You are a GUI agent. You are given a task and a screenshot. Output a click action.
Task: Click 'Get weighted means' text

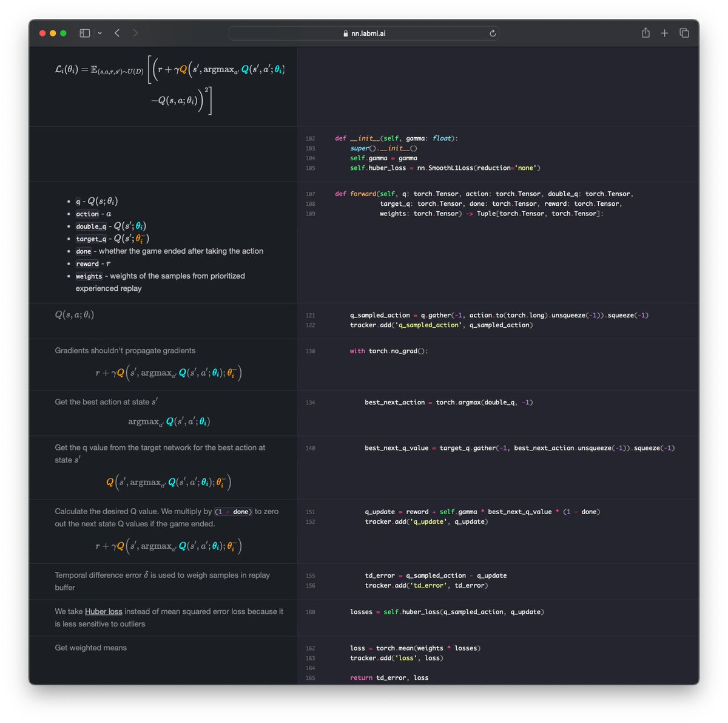tap(91, 648)
